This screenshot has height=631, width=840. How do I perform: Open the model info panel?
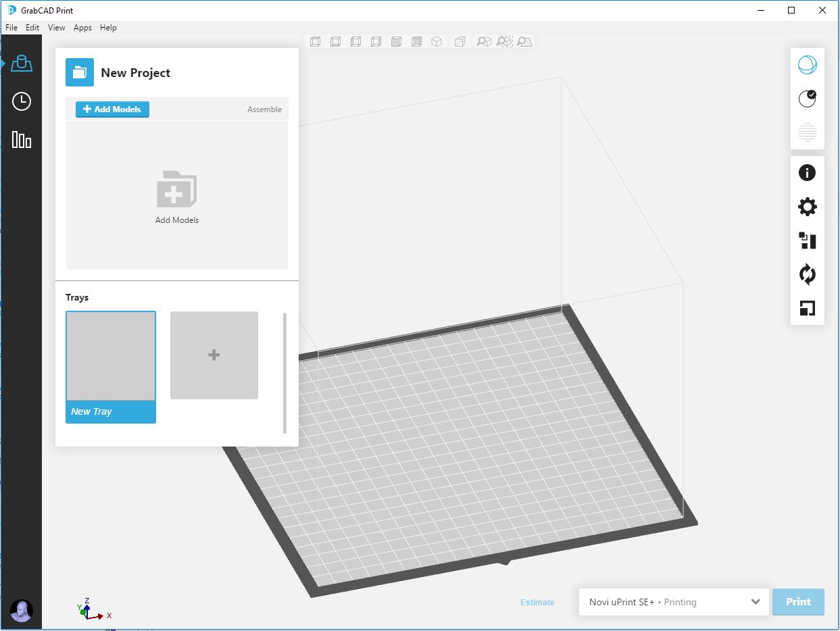pos(808,173)
